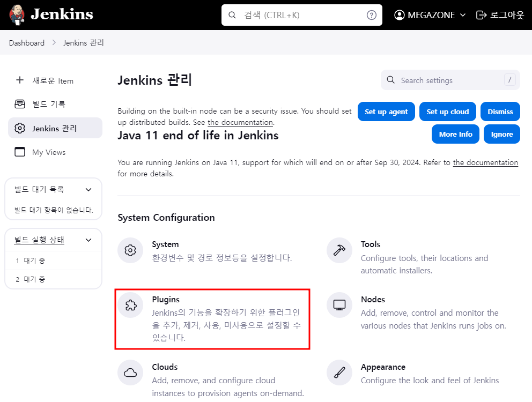Select Jenkins 관리 in the sidebar
The image size is (532, 402).
tap(55, 128)
